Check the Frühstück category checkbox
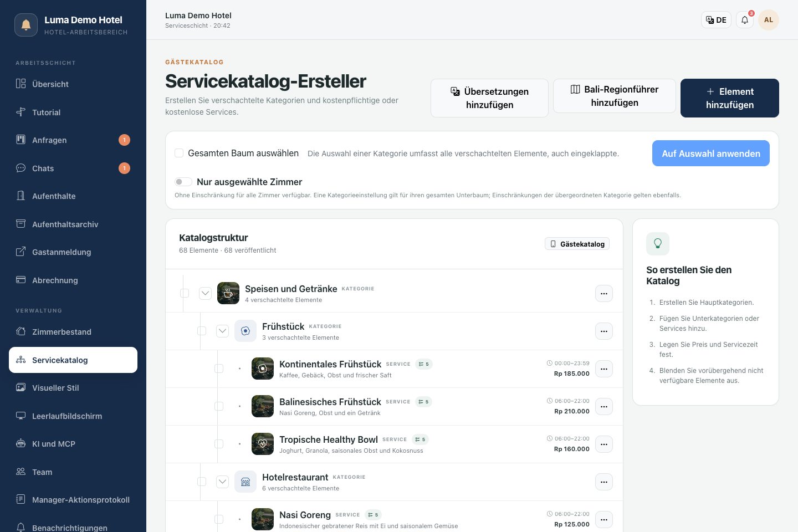The height and width of the screenshot is (532, 798). coord(202,331)
